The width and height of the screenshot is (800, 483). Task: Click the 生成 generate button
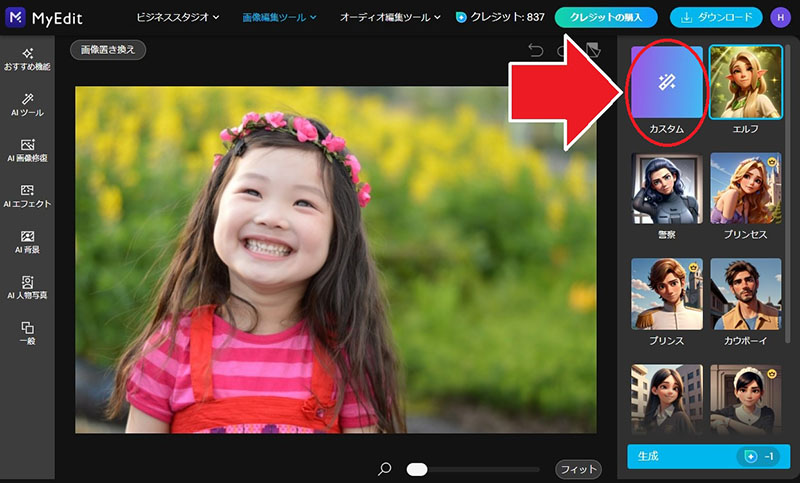[708, 456]
